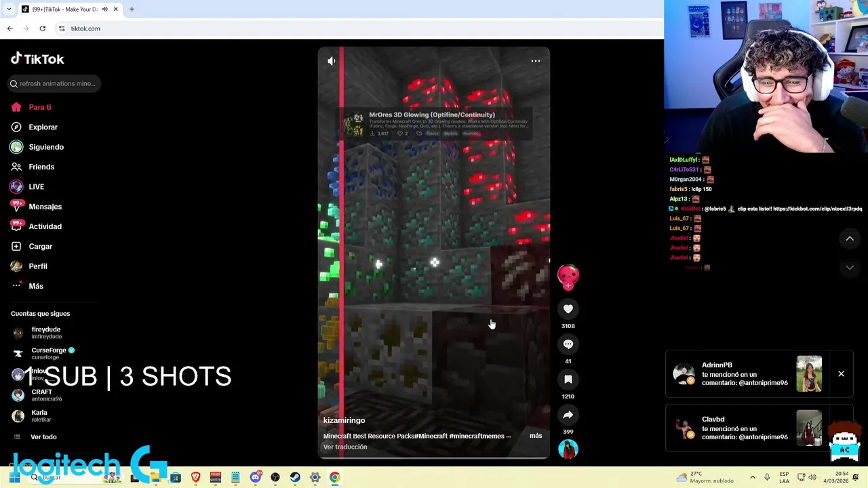Open Discord from the taskbar

coord(256,478)
